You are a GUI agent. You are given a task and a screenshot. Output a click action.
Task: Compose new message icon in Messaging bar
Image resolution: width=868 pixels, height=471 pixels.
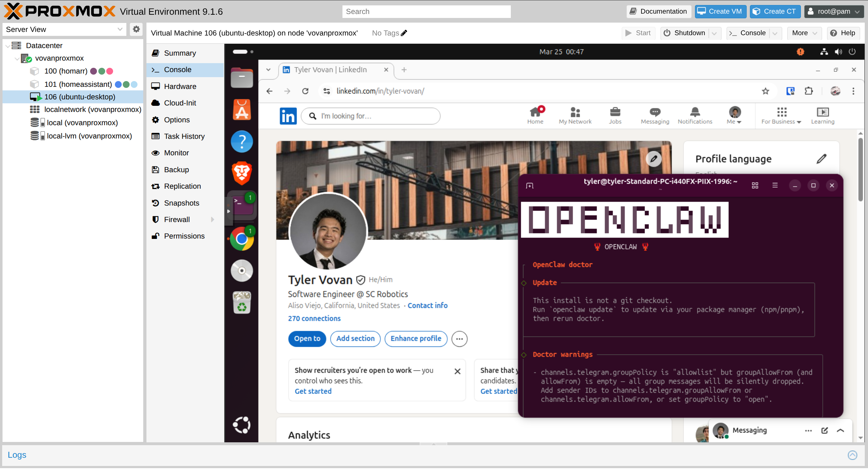click(825, 430)
